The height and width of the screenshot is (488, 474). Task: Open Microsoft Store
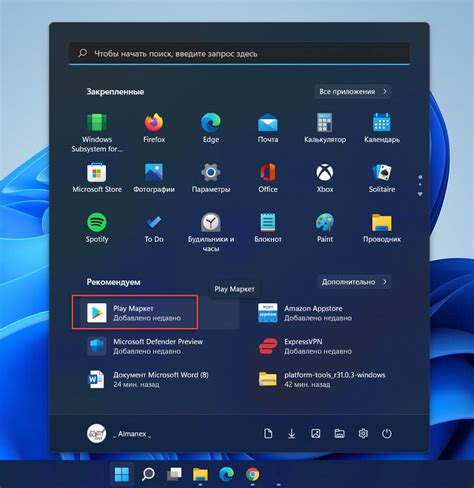click(97, 178)
